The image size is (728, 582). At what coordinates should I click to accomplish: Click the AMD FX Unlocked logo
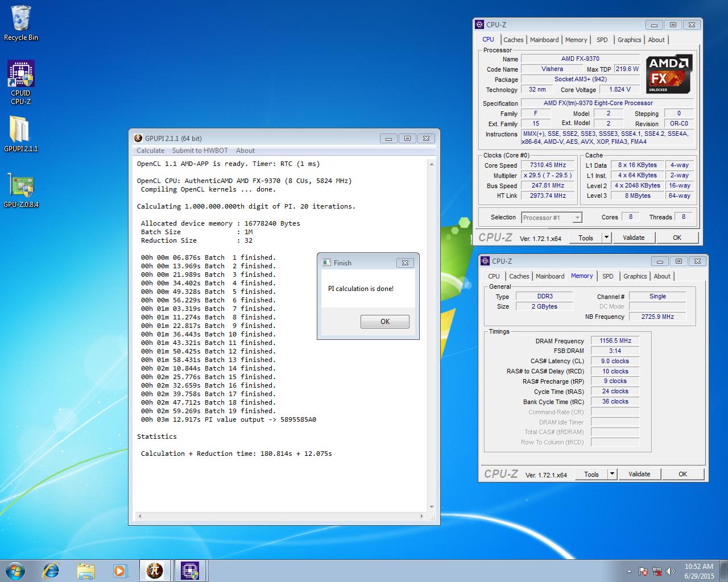tap(669, 74)
